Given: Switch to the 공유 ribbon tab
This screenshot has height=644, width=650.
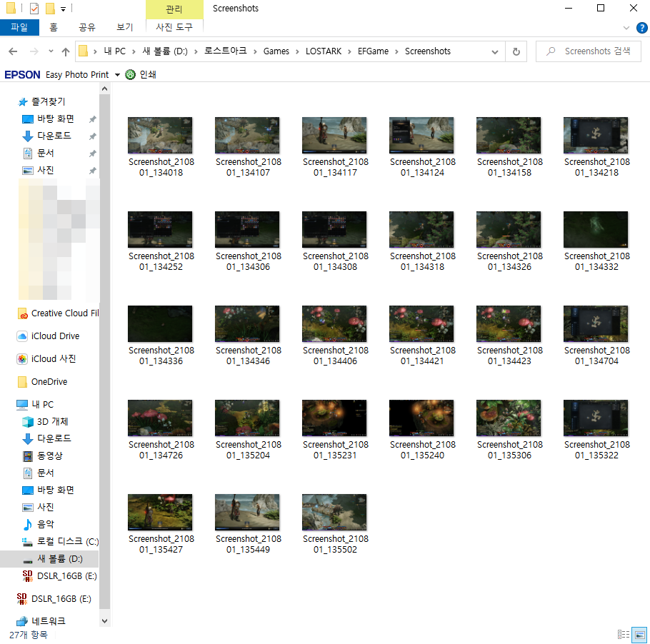Looking at the screenshot, I should click(x=87, y=27).
